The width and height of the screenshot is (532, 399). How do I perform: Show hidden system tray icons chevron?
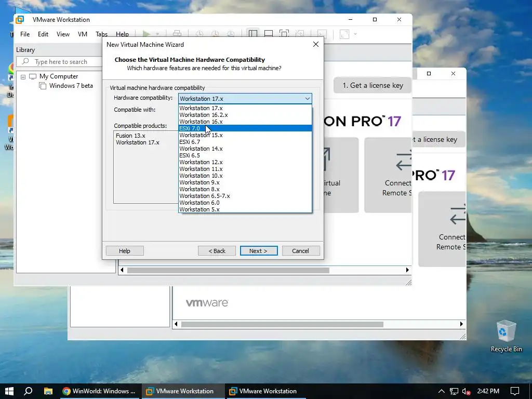tap(442, 391)
